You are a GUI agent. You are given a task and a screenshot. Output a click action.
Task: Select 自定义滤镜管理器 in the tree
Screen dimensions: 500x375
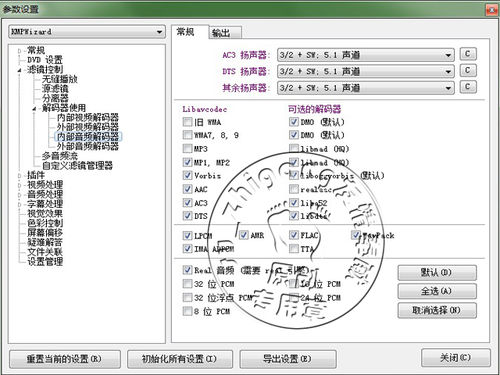[77, 166]
